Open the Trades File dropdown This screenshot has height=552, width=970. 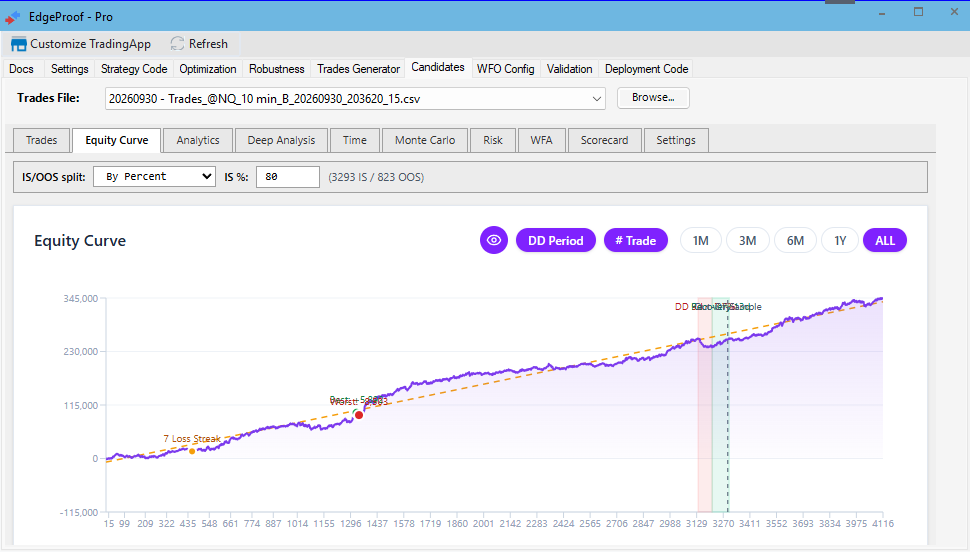(x=355, y=99)
